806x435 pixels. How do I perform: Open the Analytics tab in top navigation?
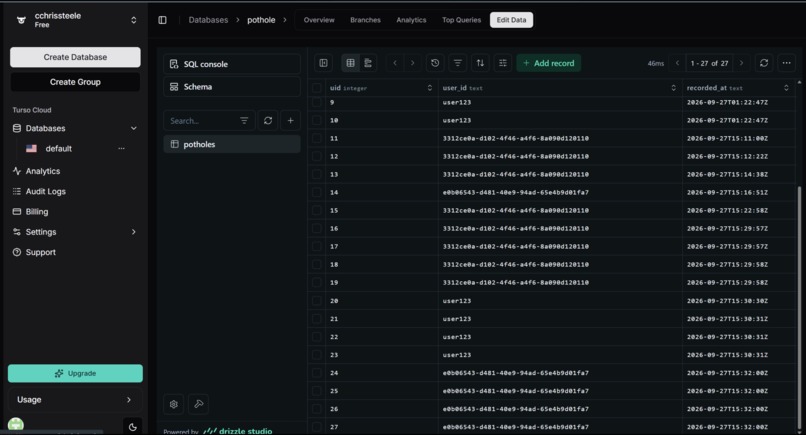coord(411,20)
